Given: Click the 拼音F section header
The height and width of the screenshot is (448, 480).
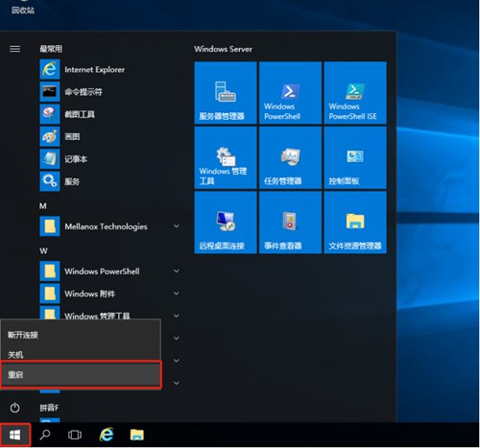Looking at the screenshot, I should tap(49, 408).
